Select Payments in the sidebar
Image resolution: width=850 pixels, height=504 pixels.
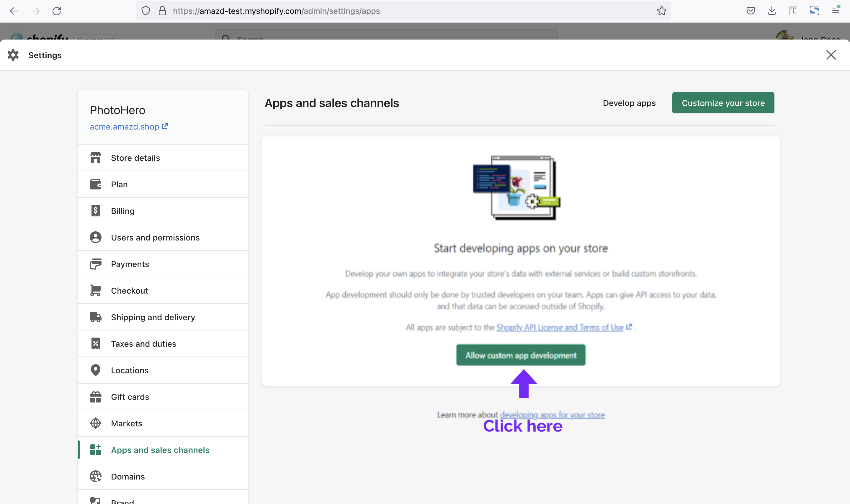[x=163, y=264]
